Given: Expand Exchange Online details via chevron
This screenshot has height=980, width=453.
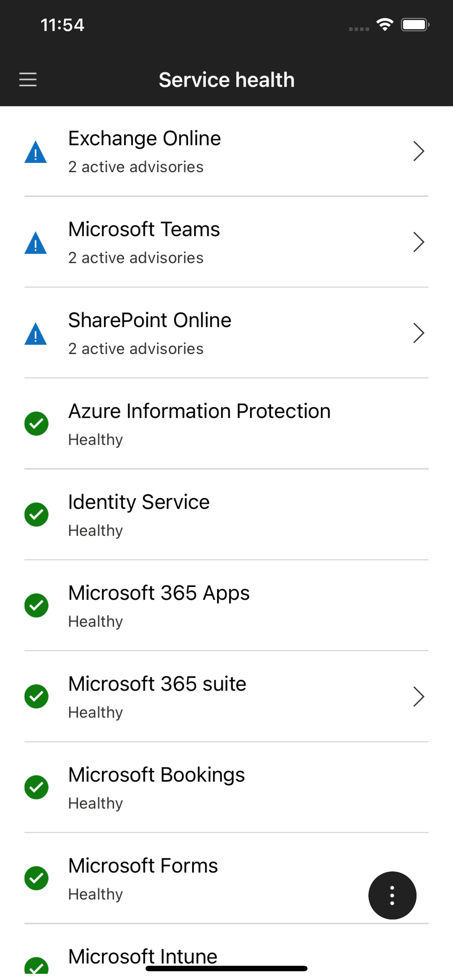Looking at the screenshot, I should tap(419, 151).
